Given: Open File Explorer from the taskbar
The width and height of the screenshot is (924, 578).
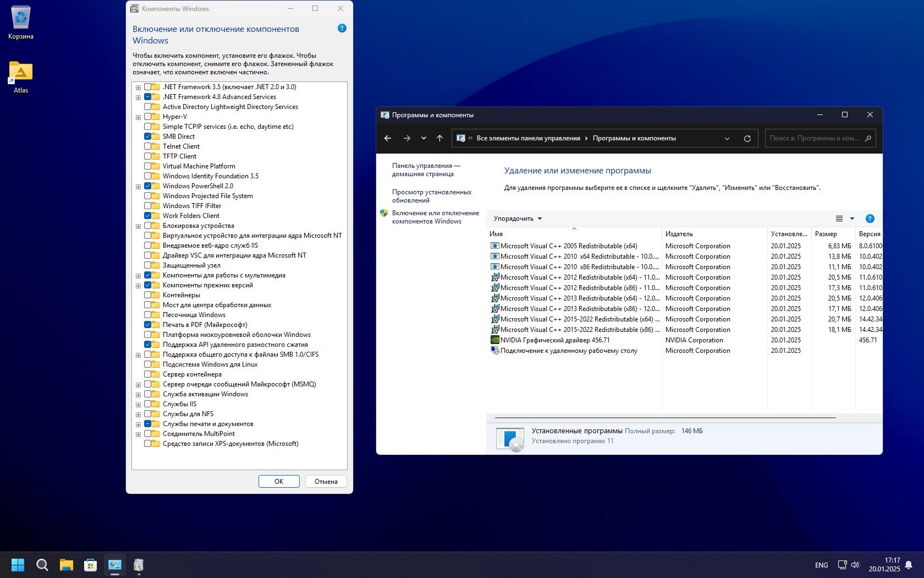Looking at the screenshot, I should 67,565.
